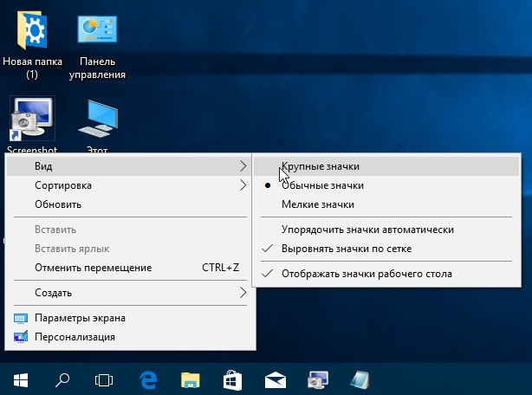532x395 pixels.
Task: Click the CTRL+Z shortcut text
Action: coord(221,268)
